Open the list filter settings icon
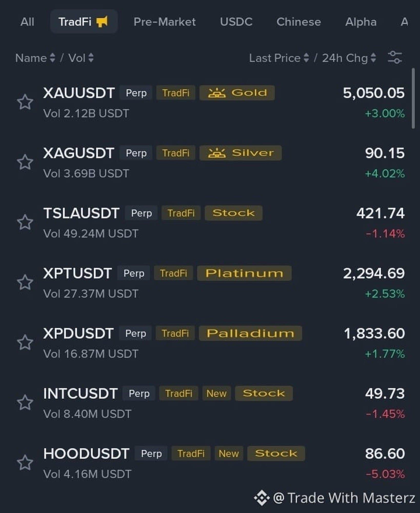The width and height of the screenshot is (420, 513). point(395,57)
